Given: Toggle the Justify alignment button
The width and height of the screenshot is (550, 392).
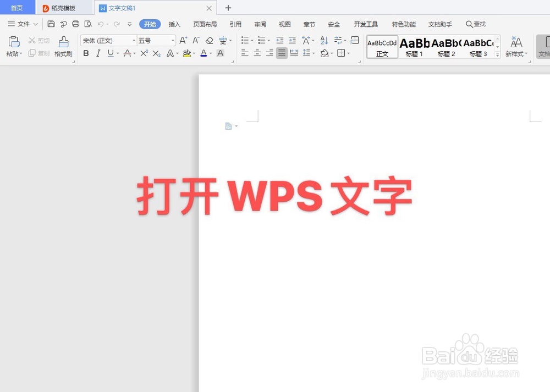Looking at the screenshot, I should 282,53.
